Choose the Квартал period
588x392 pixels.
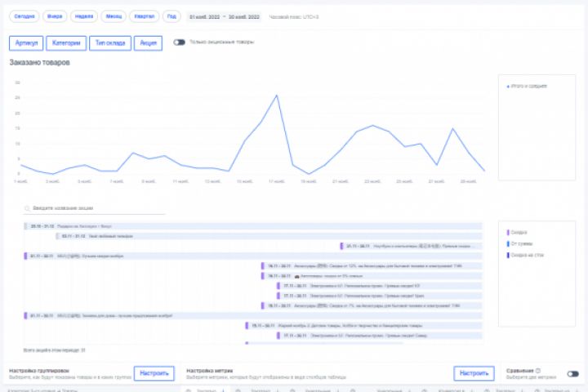pyautogui.click(x=145, y=16)
